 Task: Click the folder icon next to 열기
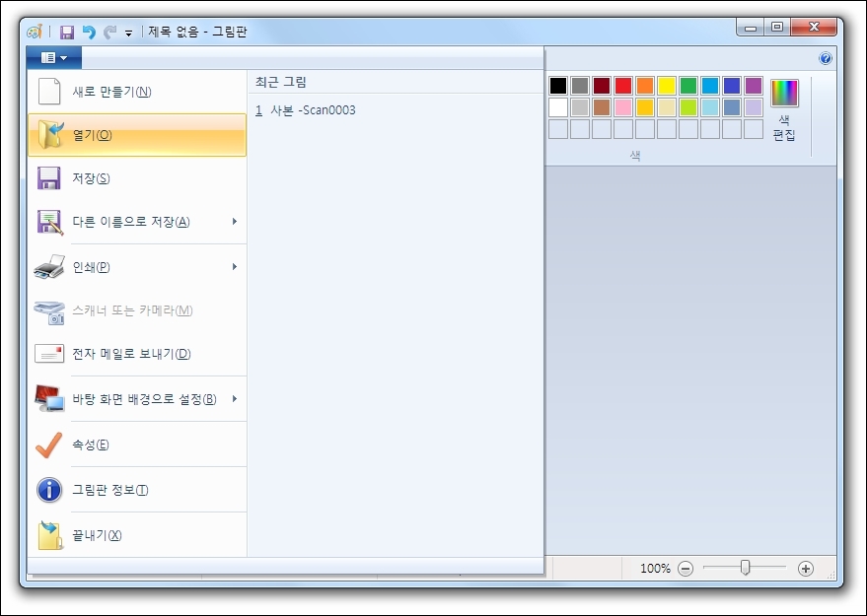51,135
